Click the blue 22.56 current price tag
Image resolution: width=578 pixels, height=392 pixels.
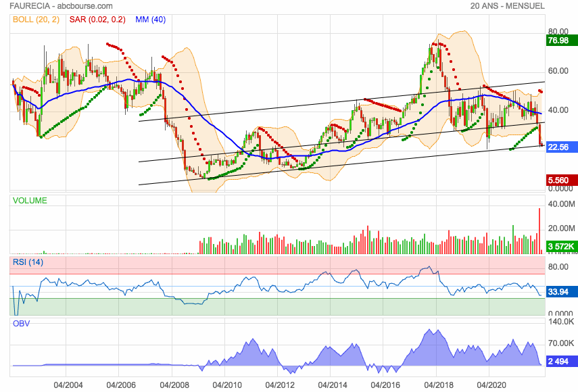[x=561, y=147]
